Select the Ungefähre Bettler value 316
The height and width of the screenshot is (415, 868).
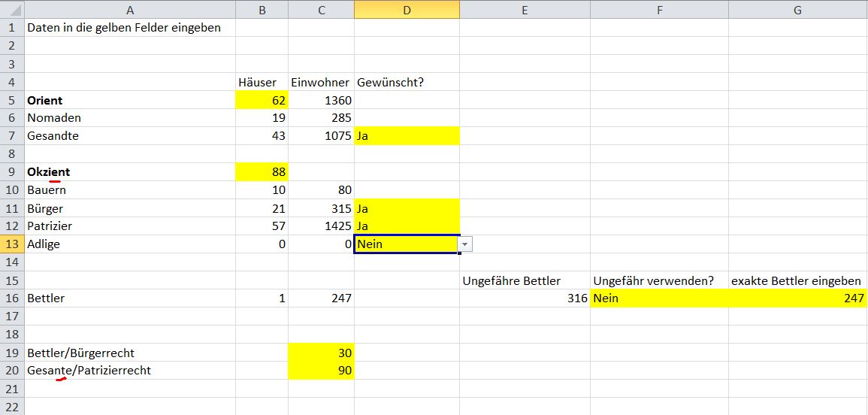(x=525, y=298)
